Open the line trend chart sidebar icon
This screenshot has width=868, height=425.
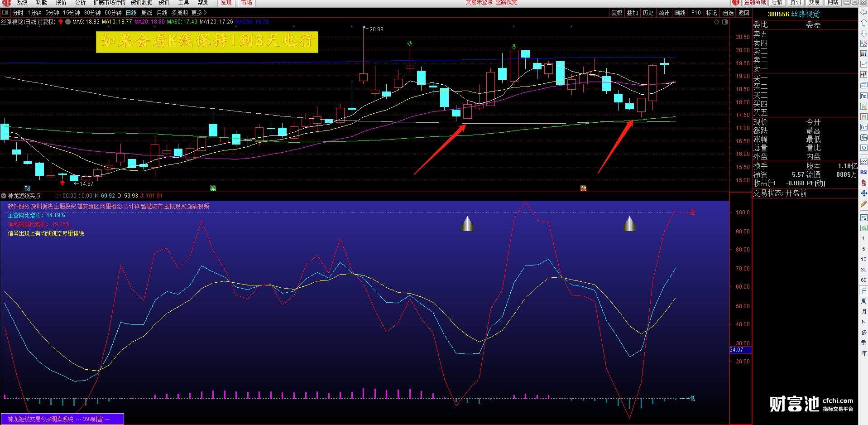[x=863, y=64]
